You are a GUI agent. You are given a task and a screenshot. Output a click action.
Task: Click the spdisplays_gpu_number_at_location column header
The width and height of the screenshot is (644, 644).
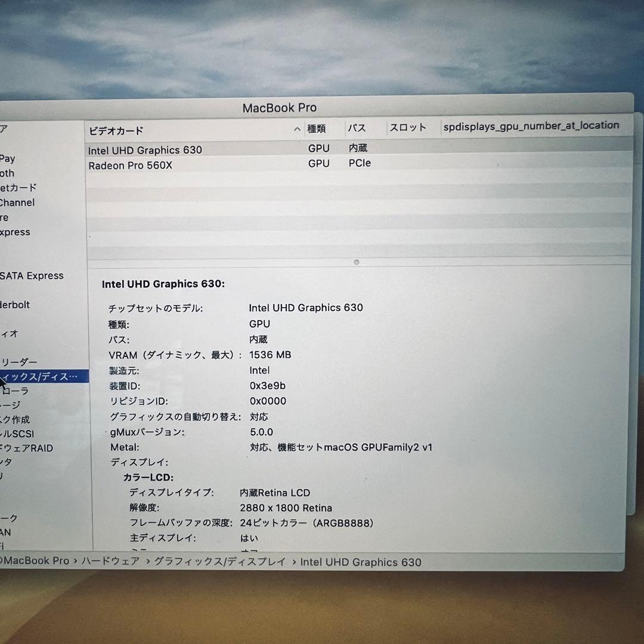[531, 125]
